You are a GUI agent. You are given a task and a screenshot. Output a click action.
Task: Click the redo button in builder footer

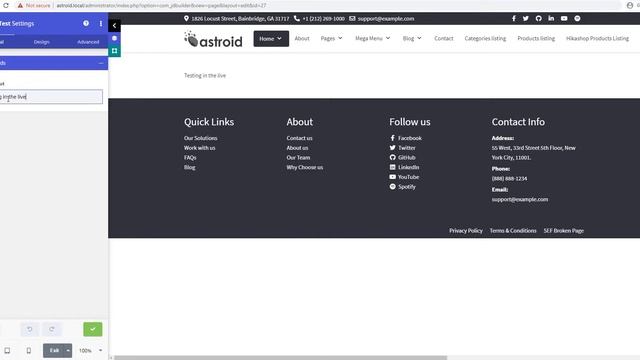52,329
